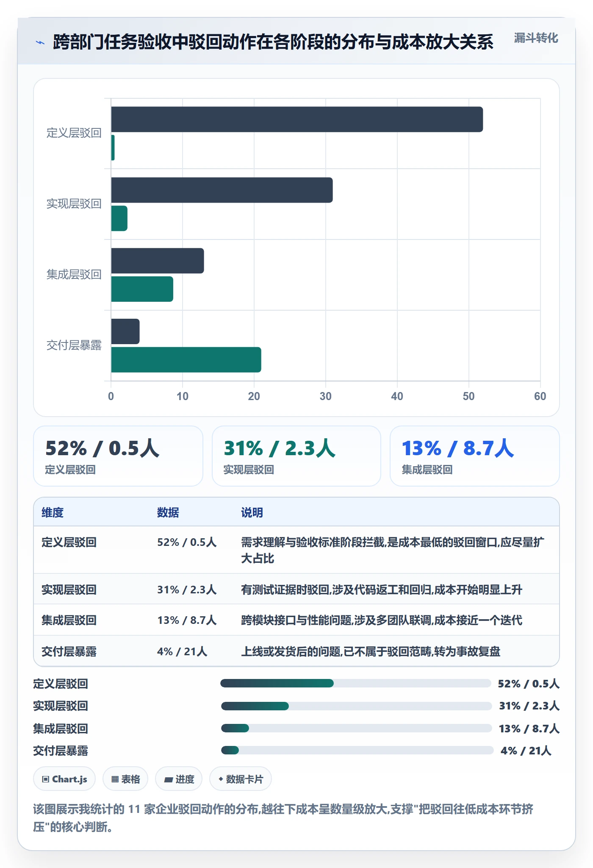The image size is (593, 868).
Task: Select the 进度 chip
Action: 179,779
